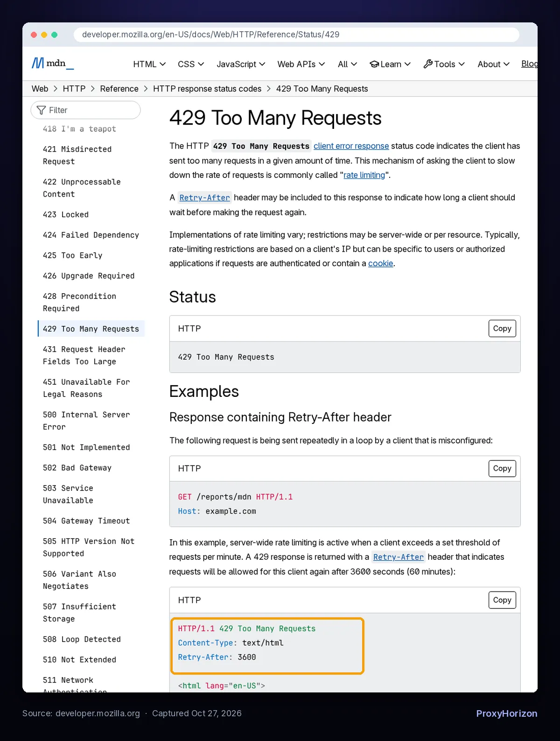This screenshot has width=560, height=741.
Task: Click the Examples section heading
Action: click(x=204, y=391)
